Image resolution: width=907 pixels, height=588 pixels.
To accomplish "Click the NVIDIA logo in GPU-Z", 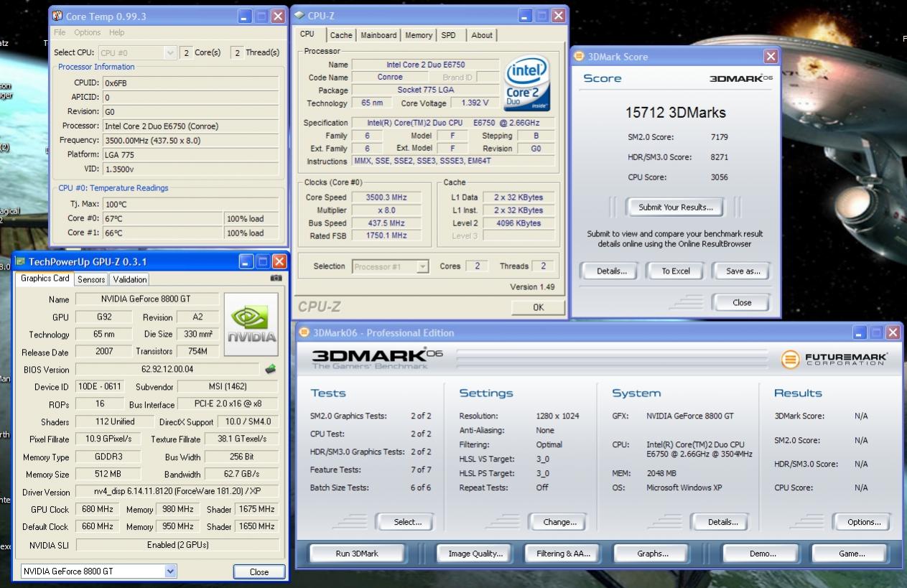I will tap(251, 325).
